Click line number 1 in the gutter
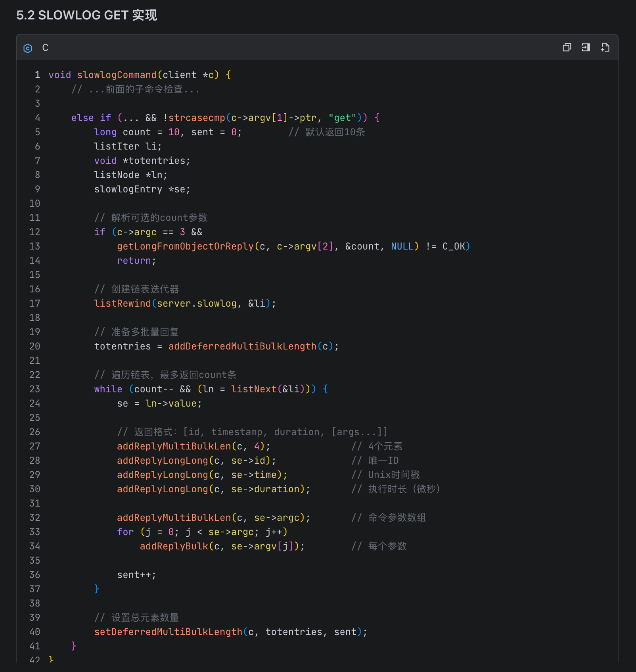The height and width of the screenshot is (672, 636). pos(37,75)
